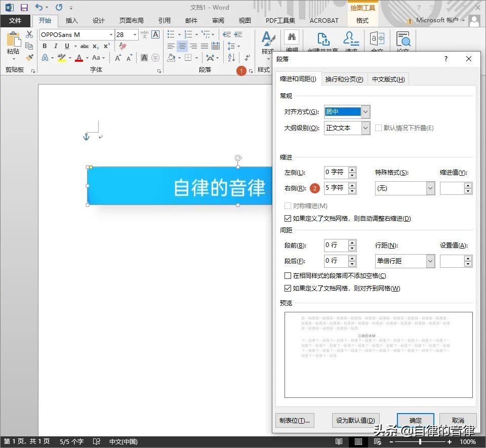Click the sort (排序) icon in 段落 group
The height and width of the screenshot is (448, 486).
pyautogui.click(x=231, y=58)
